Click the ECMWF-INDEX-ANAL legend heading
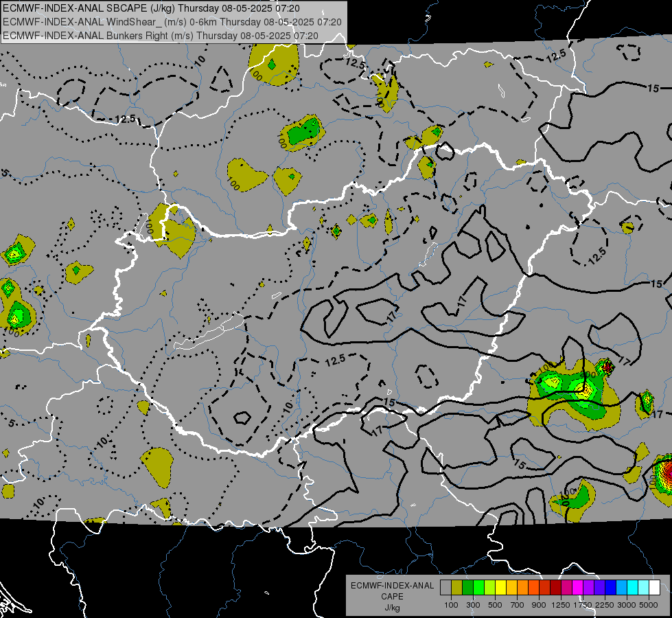The height and width of the screenshot is (618, 672). click(x=392, y=586)
